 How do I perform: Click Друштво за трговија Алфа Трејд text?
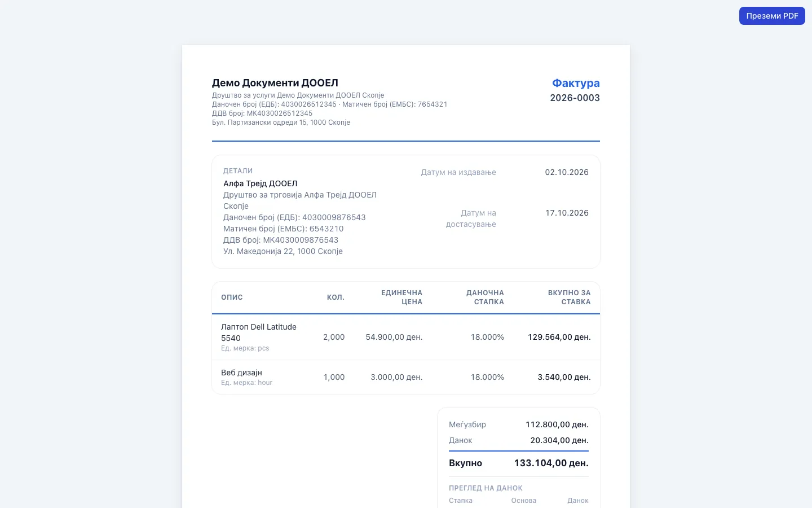pos(300,200)
